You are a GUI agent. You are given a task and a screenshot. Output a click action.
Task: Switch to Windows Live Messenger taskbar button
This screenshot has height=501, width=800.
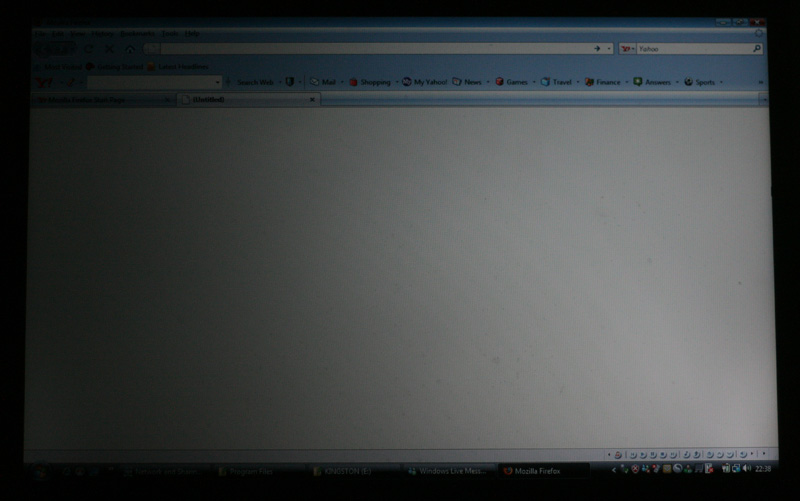point(449,471)
